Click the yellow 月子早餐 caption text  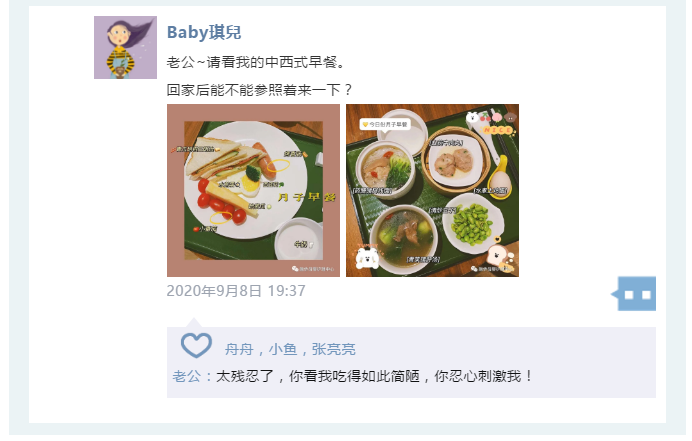tap(307, 197)
